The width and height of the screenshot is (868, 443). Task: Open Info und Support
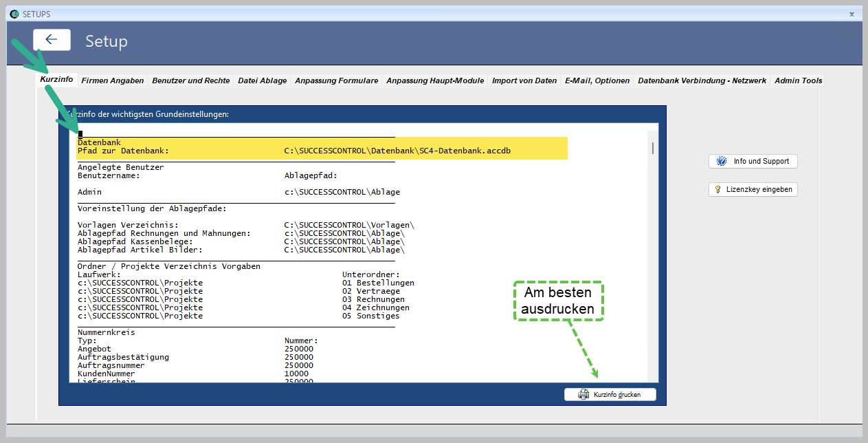point(753,161)
